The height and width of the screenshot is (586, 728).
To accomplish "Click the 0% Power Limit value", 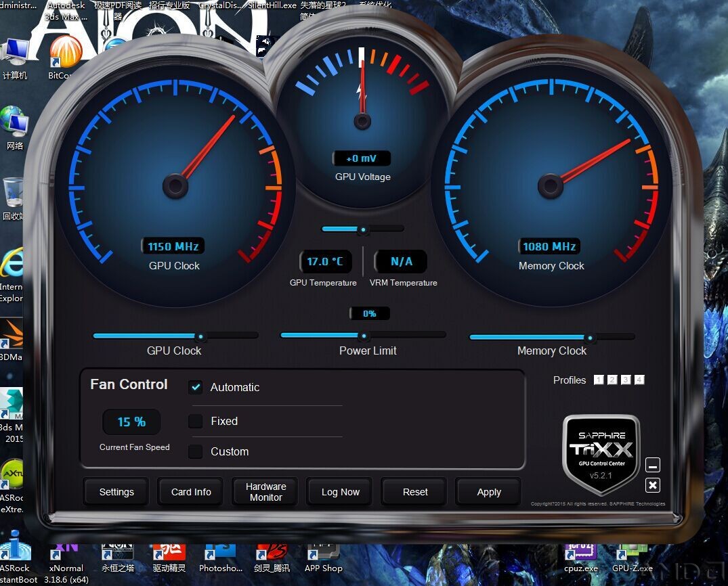I will (x=370, y=314).
